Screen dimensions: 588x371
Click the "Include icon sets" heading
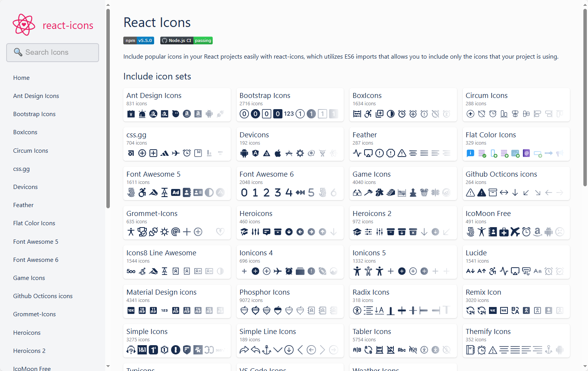(157, 76)
